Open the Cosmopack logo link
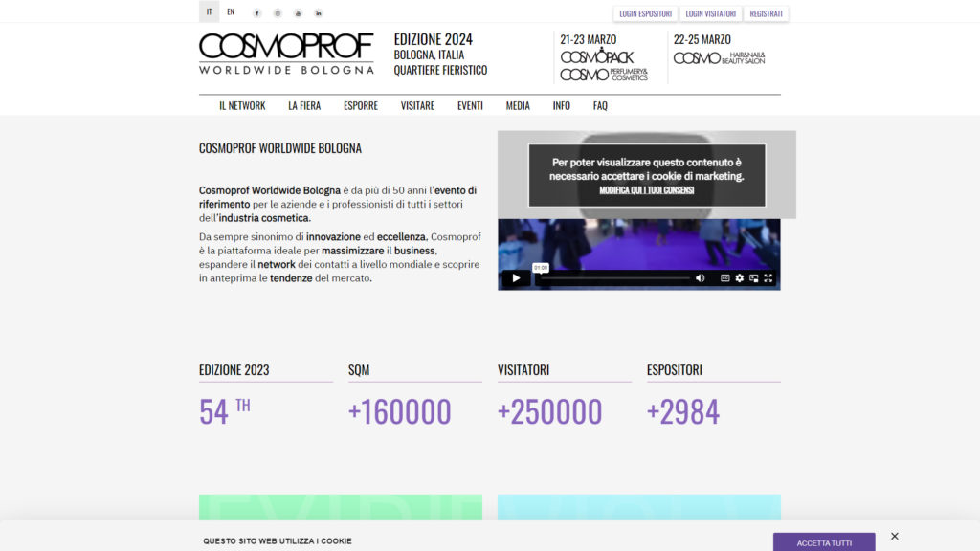The height and width of the screenshot is (551, 980). 597,56
